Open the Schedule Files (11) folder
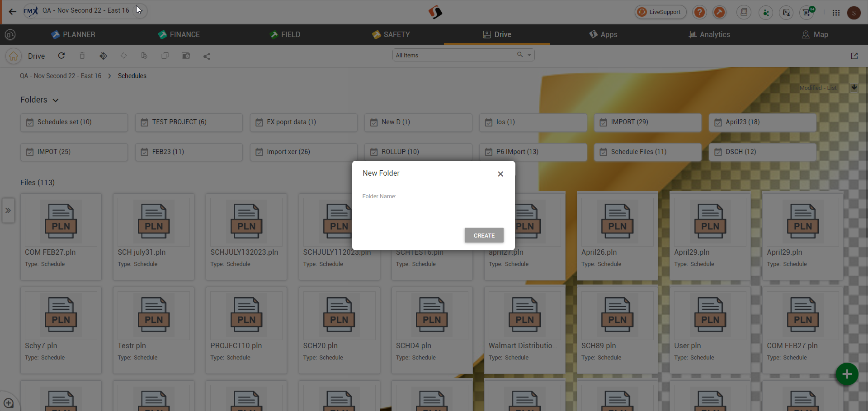 648,152
